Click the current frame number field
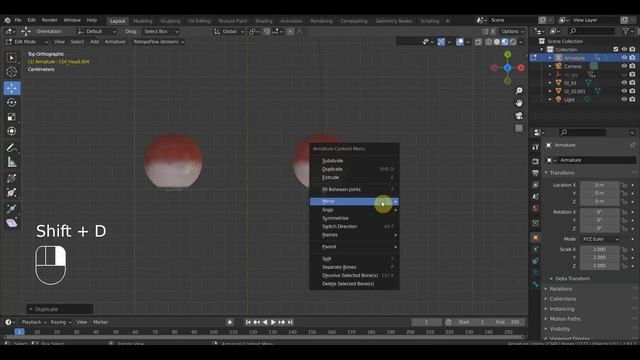 427,322
